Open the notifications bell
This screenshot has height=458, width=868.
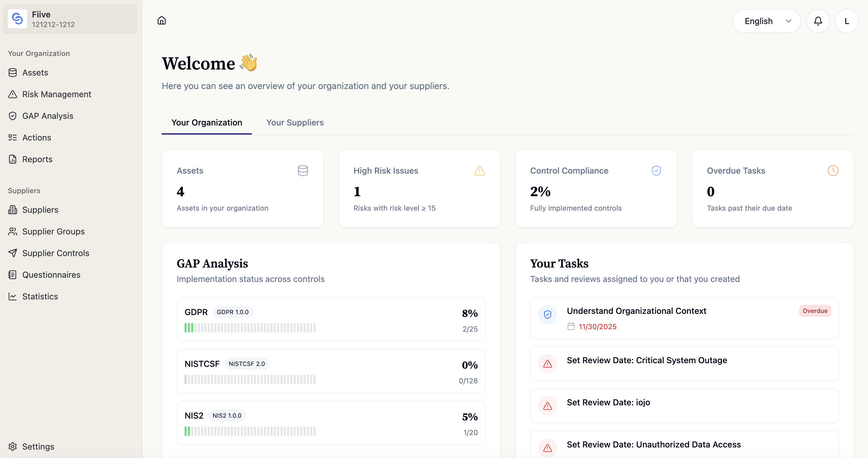click(x=818, y=21)
